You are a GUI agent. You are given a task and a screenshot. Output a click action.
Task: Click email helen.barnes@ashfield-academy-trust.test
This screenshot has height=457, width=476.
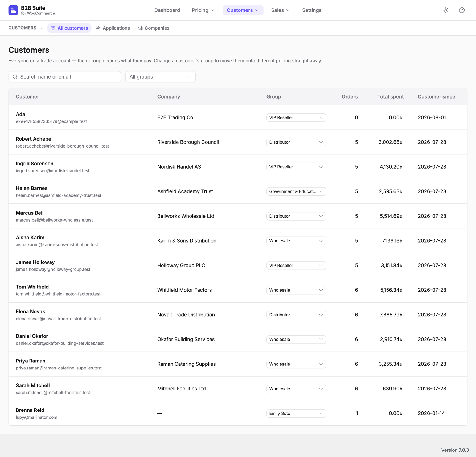pos(59,195)
